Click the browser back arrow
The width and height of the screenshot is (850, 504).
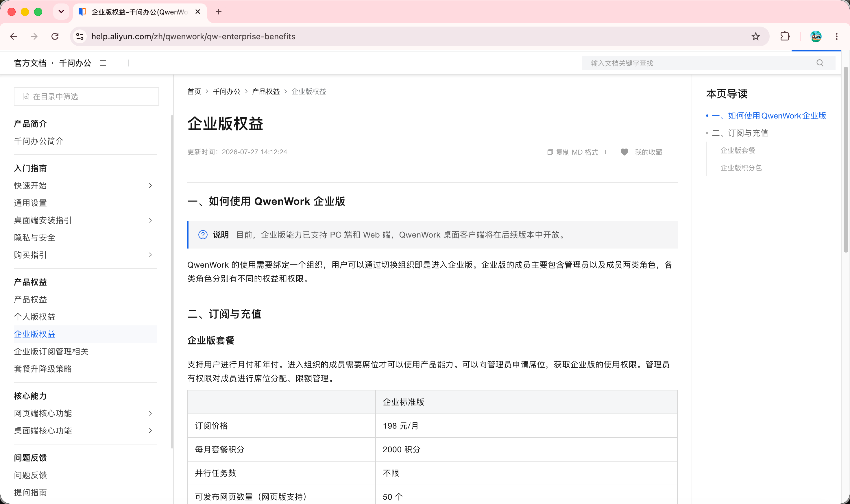pos(14,36)
